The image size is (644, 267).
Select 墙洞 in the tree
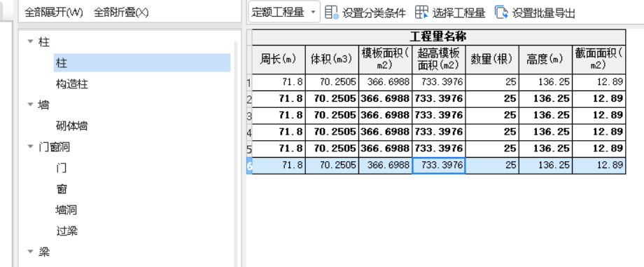point(66,210)
